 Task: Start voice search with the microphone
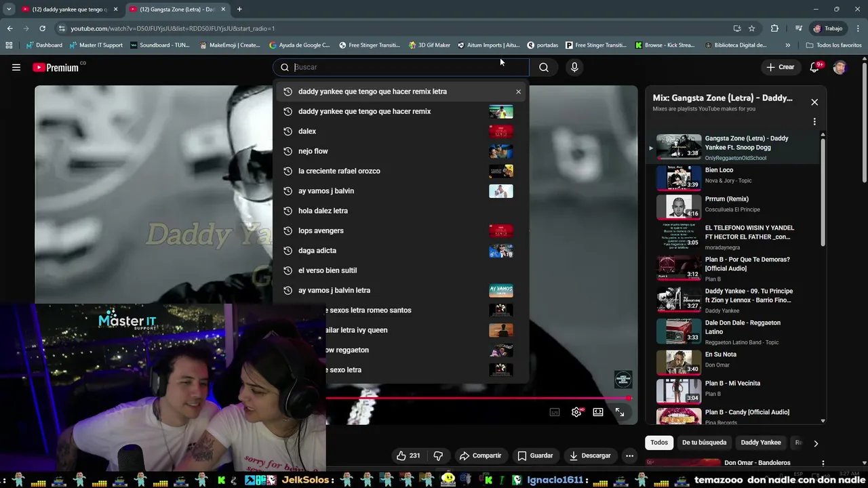[x=574, y=67]
